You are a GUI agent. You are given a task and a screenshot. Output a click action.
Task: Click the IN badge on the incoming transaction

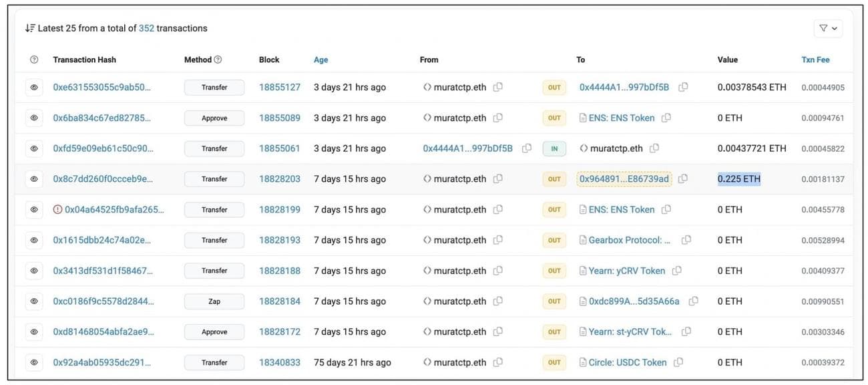(554, 148)
